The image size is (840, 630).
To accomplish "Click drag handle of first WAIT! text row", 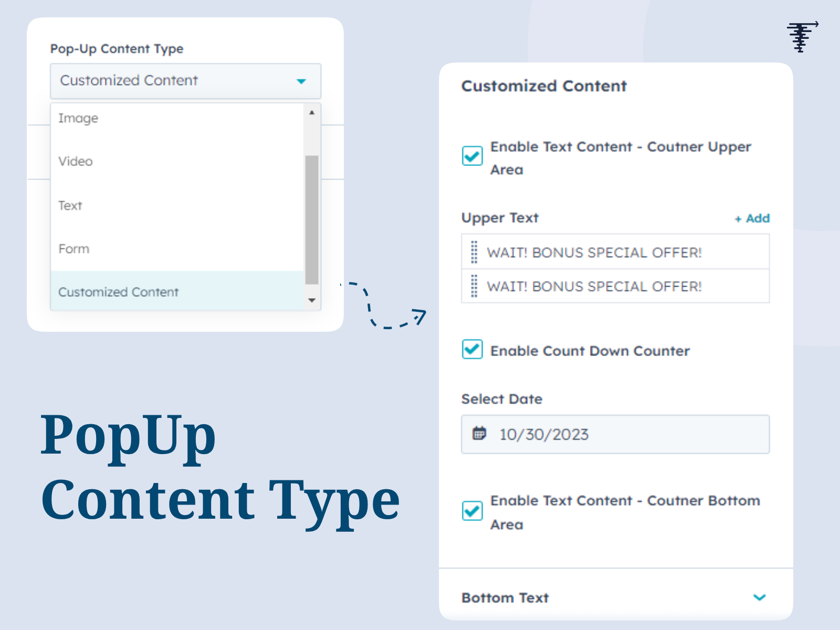I will [x=475, y=252].
